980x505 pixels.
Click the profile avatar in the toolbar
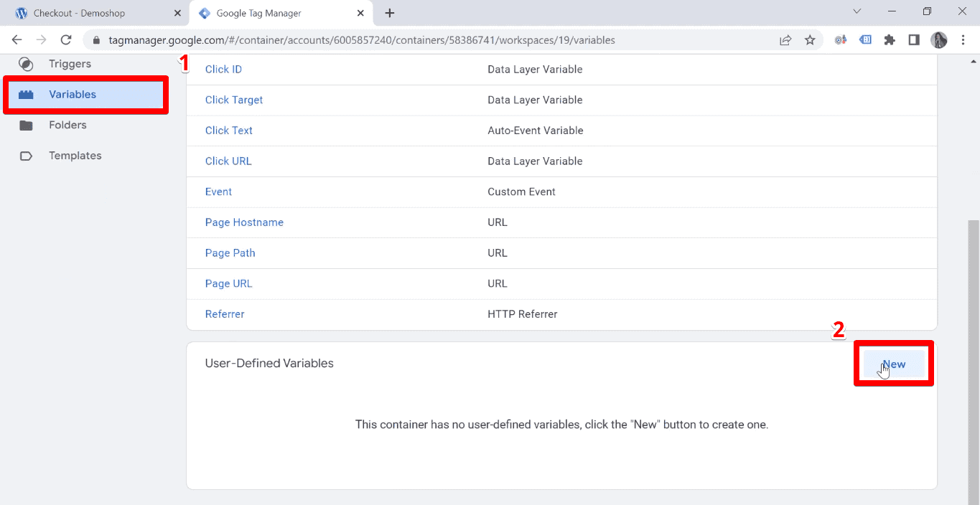tap(938, 40)
